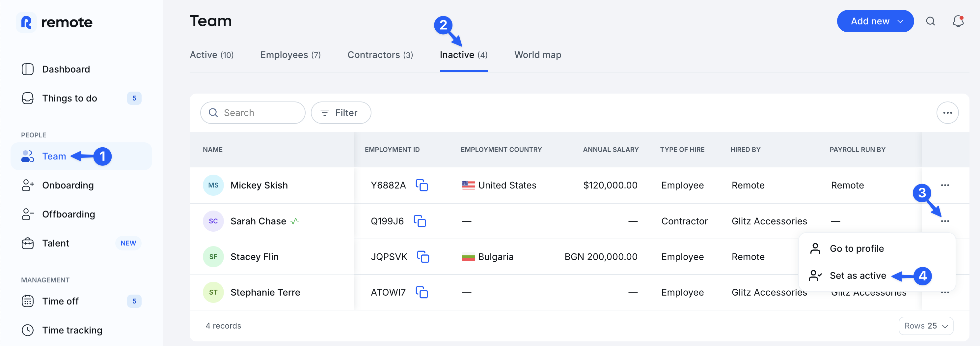Open the Talent section
Viewport: 980px width, 346px height.
81,243
